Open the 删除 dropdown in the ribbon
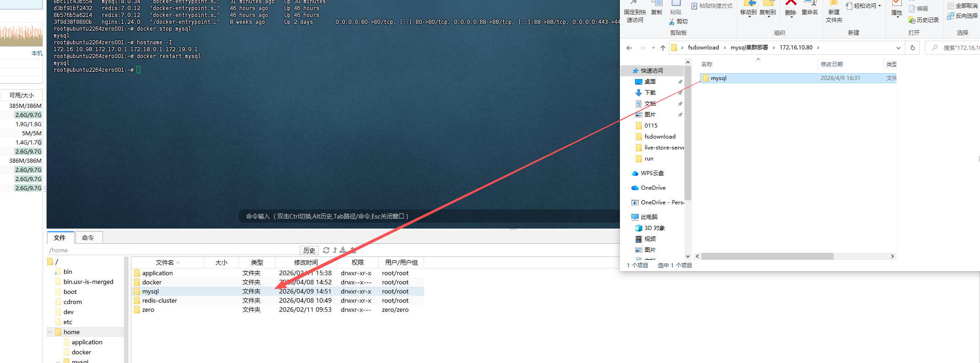 (x=791, y=16)
